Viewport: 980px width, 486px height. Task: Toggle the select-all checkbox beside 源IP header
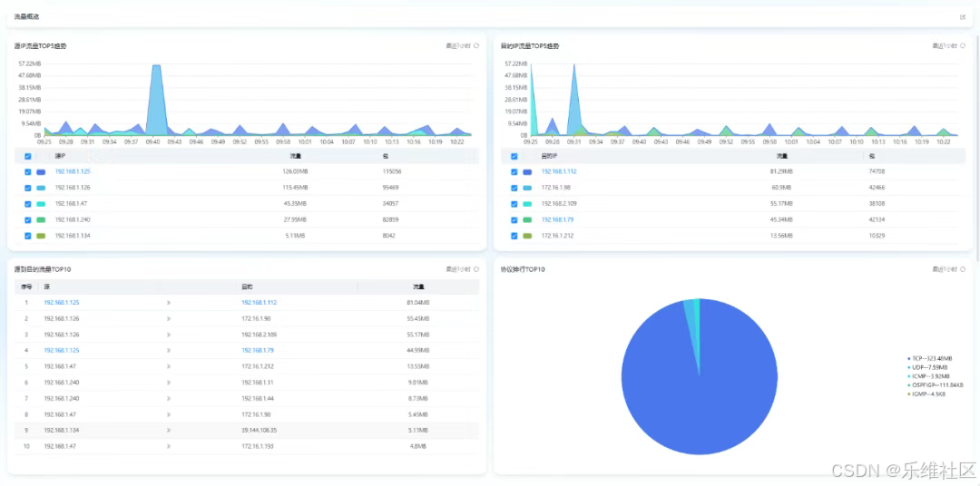tap(27, 156)
